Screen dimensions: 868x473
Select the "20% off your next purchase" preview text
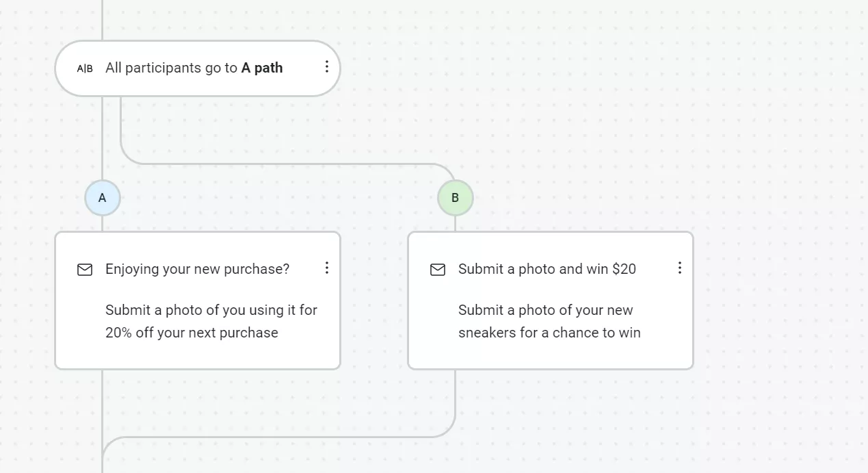pos(192,333)
